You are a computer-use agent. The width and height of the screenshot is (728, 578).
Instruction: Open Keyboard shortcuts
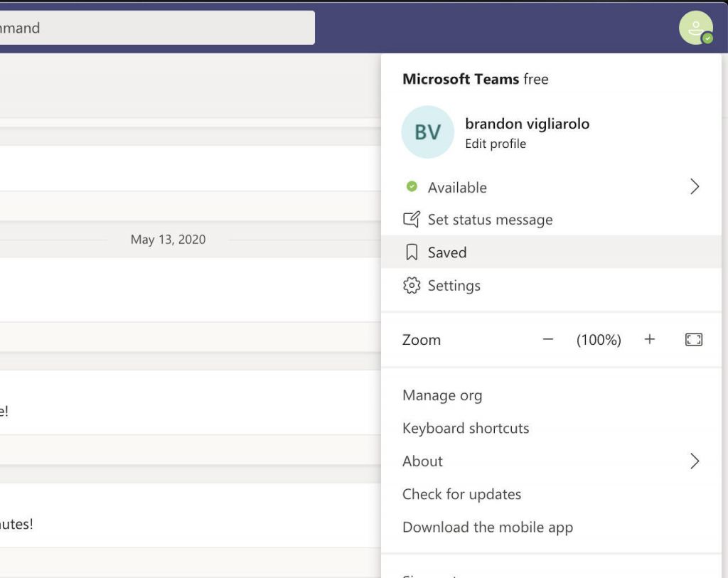point(465,428)
